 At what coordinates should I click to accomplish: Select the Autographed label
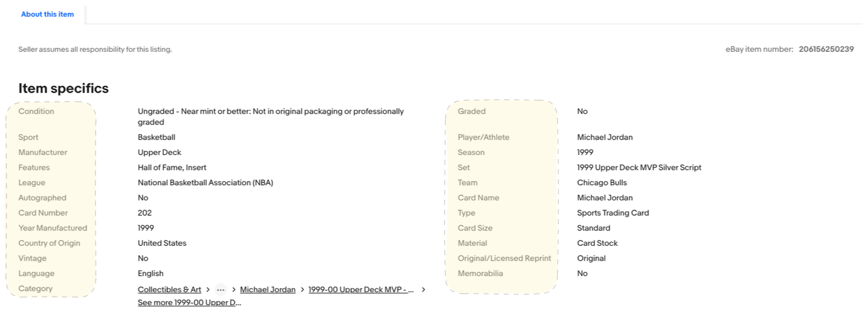pyautogui.click(x=42, y=198)
